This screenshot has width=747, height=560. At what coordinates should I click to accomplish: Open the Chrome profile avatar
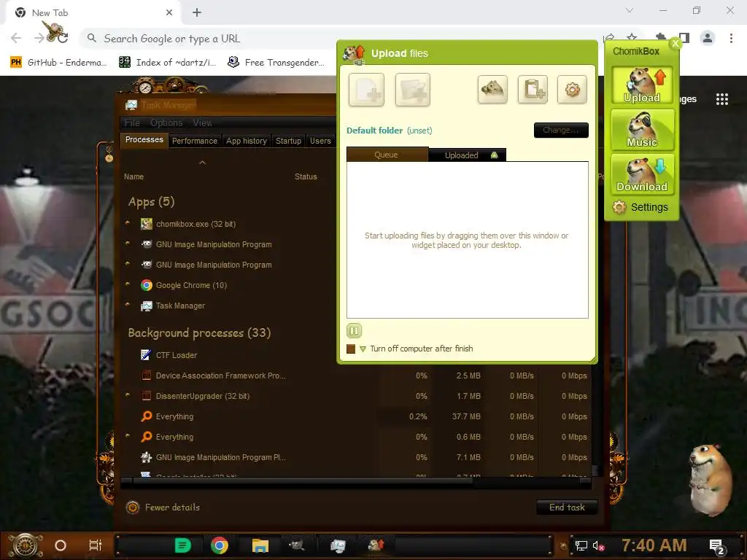(708, 38)
